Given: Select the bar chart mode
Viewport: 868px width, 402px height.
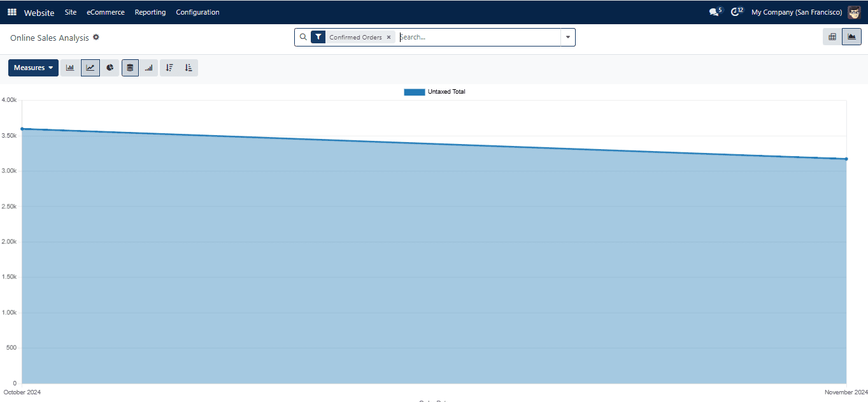Looking at the screenshot, I should point(70,68).
